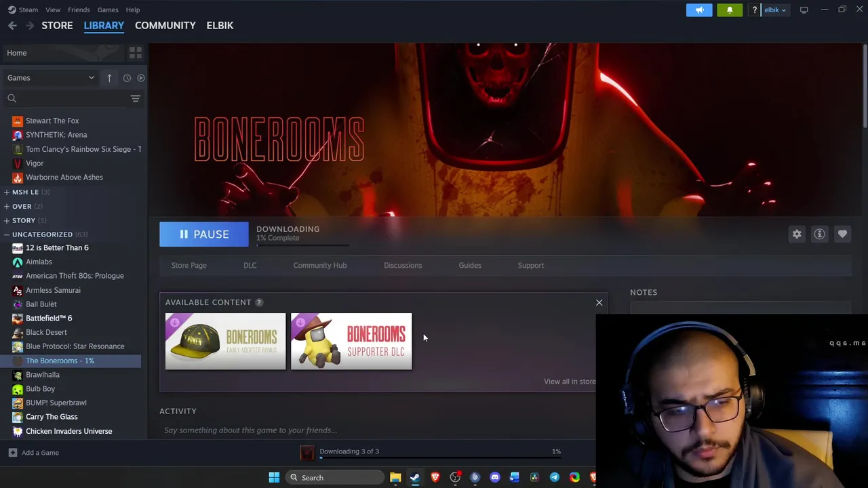Click View all in store link

570,382
